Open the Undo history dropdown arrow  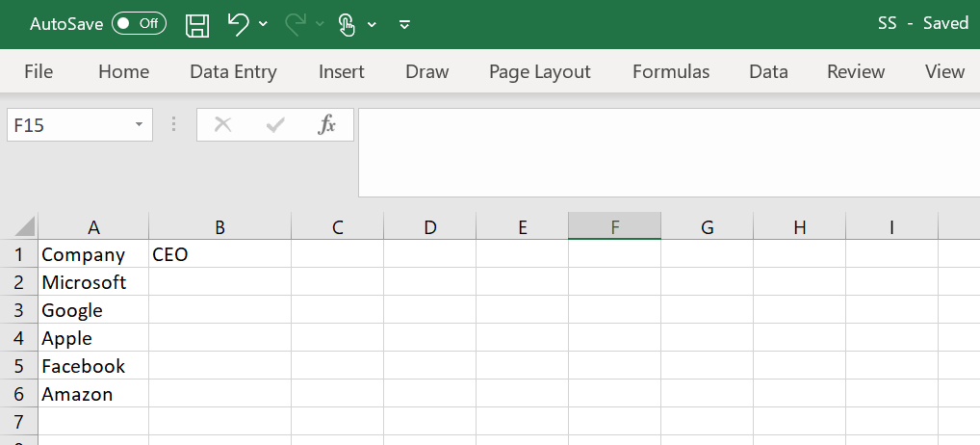264,24
